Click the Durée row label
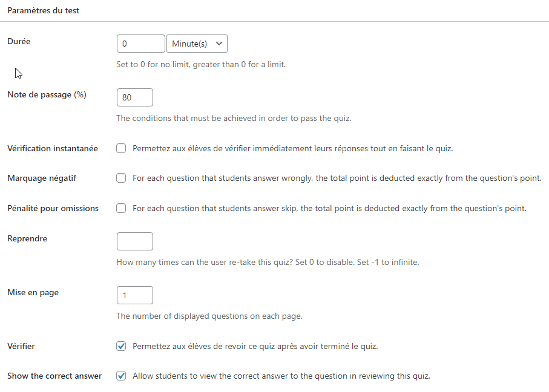Screen dimensions: 549x392 click(19, 41)
